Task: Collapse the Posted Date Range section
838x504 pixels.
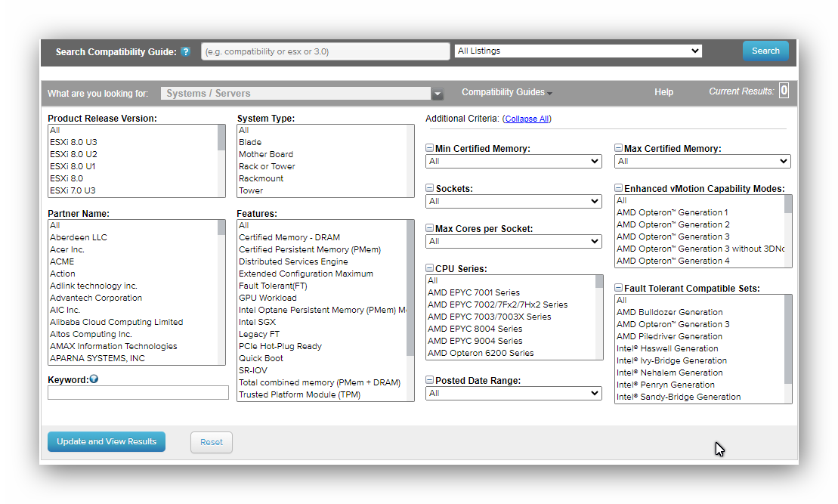Action: point(430,380)
